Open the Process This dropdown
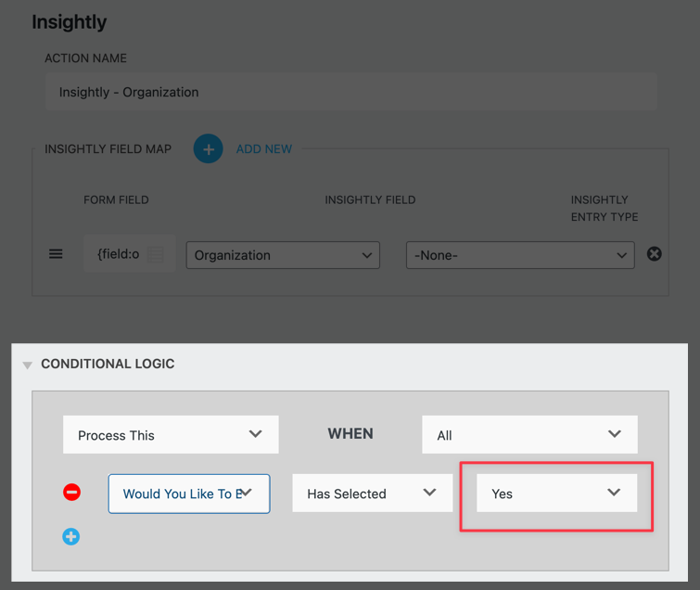Image resolution: width=700 pixels, height=590 pixels. point(171,434)
